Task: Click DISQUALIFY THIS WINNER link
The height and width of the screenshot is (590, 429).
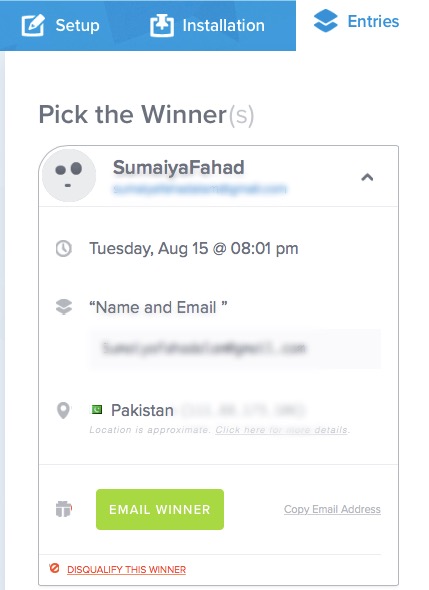Action: pos(126,570)
